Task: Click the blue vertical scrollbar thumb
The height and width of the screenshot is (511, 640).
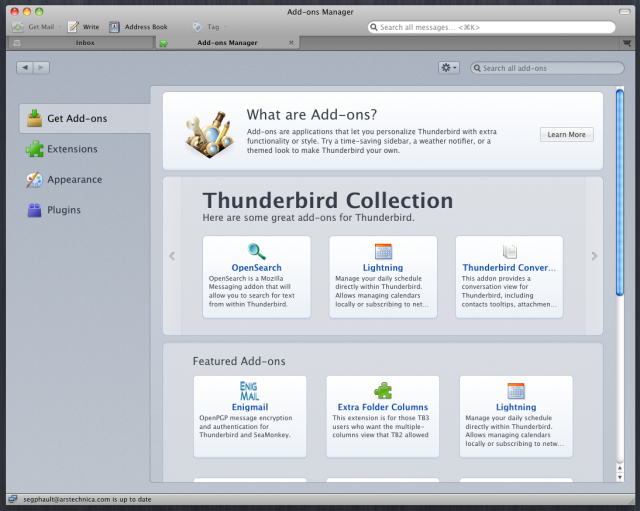Action: (620, 192)
